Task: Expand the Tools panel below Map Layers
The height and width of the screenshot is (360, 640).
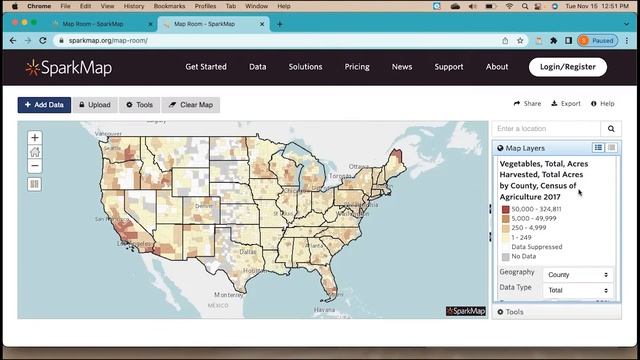Action: pos(557,312)
